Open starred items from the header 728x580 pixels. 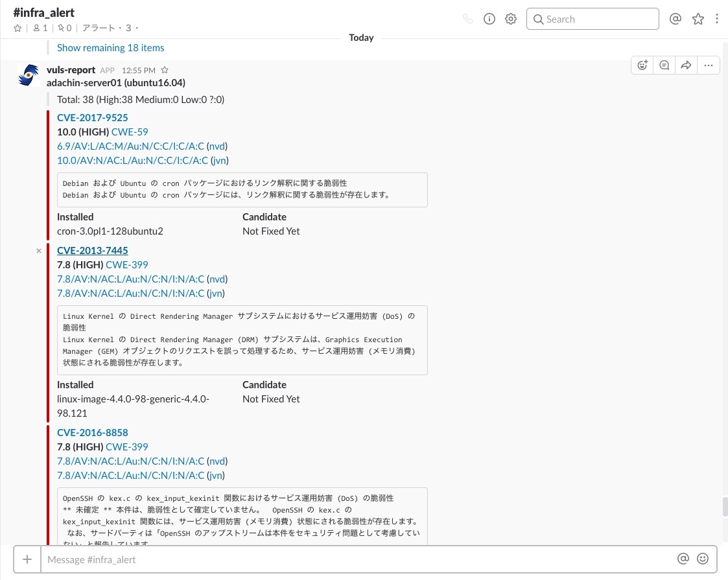(698, 19)
